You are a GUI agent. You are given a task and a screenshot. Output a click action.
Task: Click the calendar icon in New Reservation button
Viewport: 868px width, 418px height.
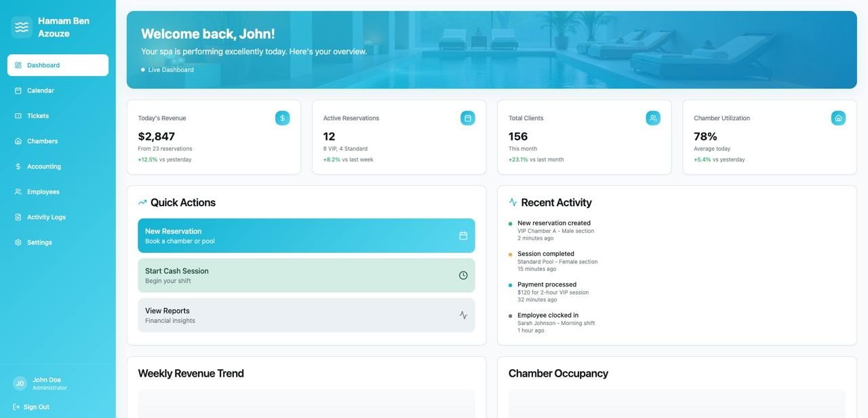click(463, 235)
